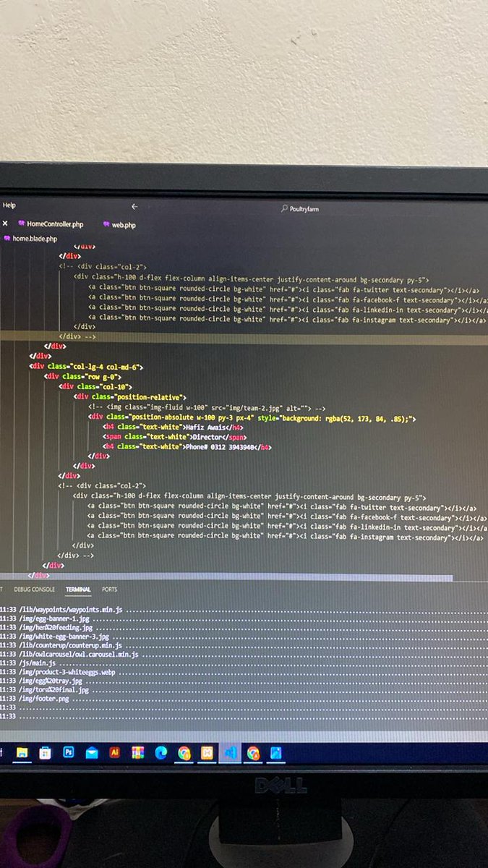Switch to the web.php tab
This screenshot has height=868, width=488.
119,225
